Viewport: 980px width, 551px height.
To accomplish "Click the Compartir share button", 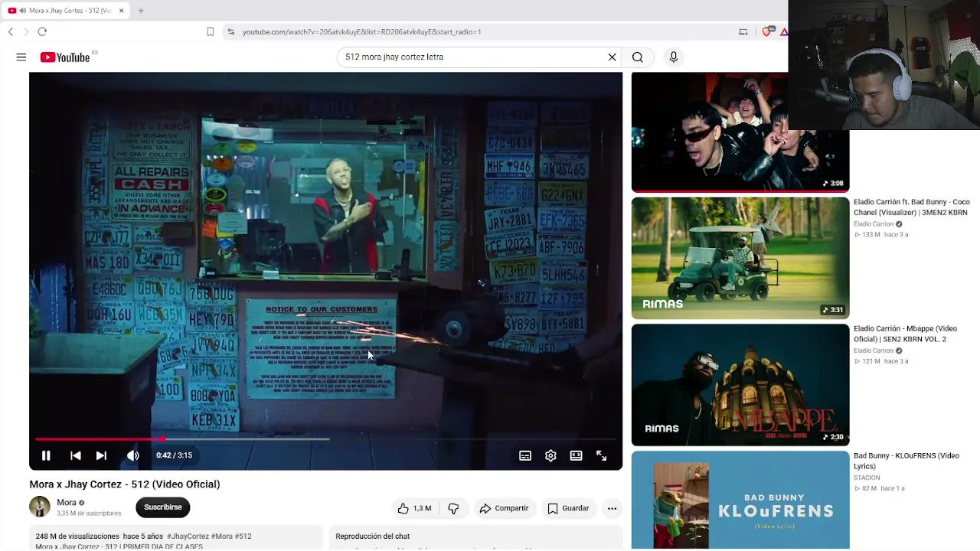I will pos(504,508).
